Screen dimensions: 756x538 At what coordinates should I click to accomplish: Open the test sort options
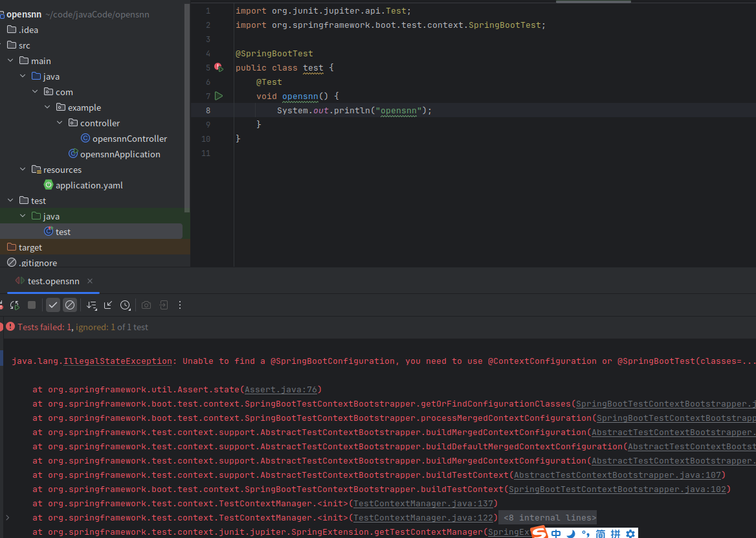coord(91,305)
